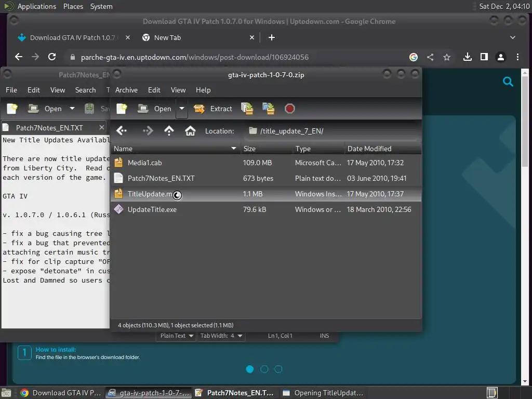Close the Patch7Notes_EN.TXT document tab

[101, 127]
